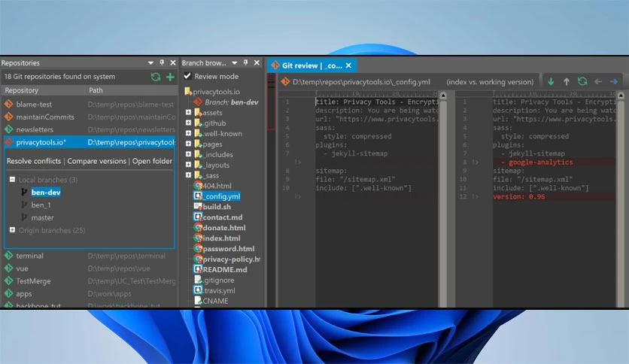Expand the .well-known folder

pyautogui.click(x=188, y=134)
